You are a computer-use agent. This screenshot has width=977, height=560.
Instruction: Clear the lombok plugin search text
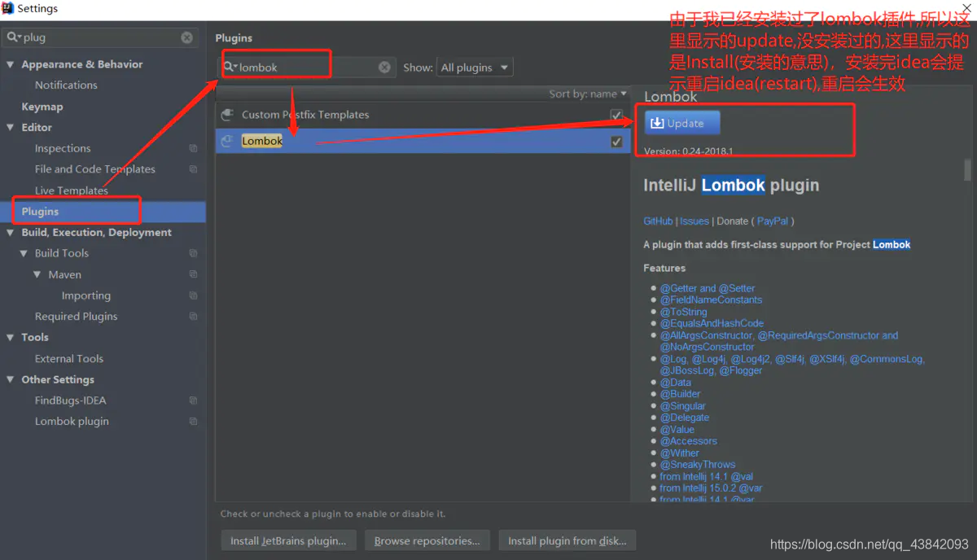(x=384, y=68)
